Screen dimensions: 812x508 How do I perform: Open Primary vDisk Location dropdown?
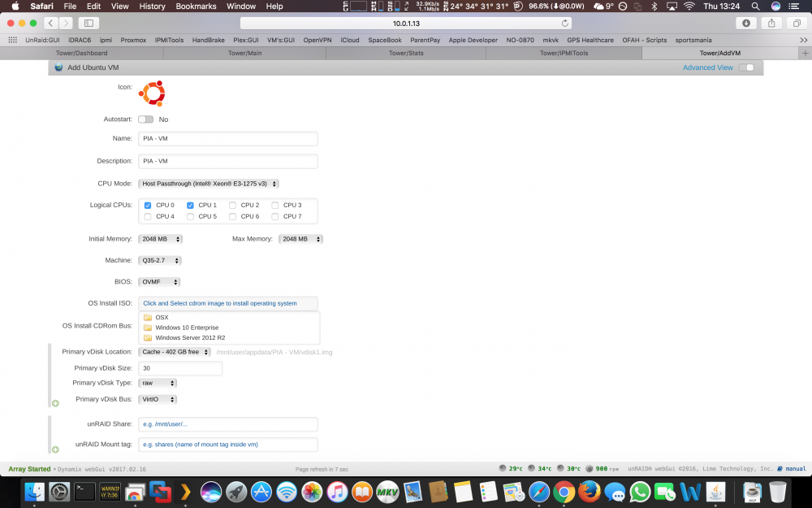pos(175,352)
